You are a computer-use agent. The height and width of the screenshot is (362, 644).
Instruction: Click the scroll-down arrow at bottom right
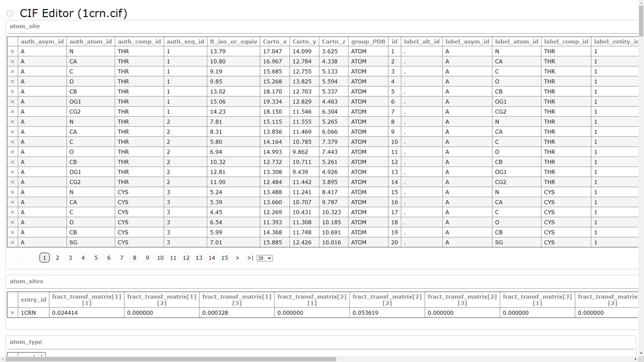point(641,353)
